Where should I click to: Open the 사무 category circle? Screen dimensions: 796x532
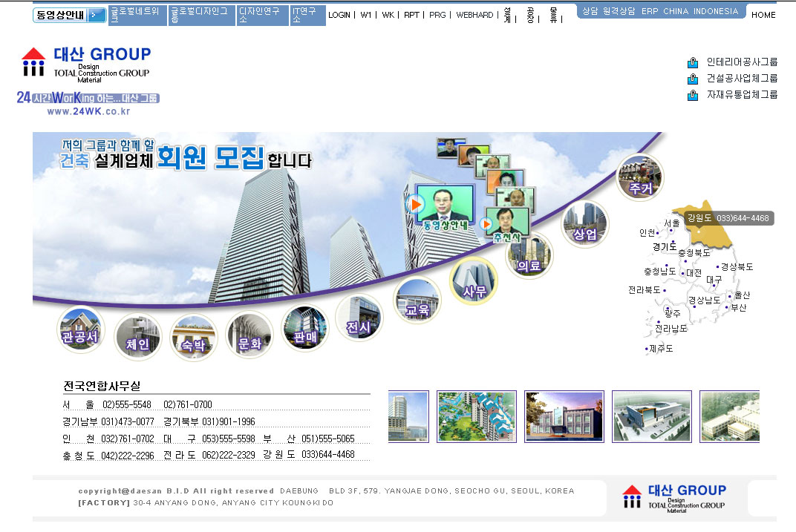coord(474,280)
